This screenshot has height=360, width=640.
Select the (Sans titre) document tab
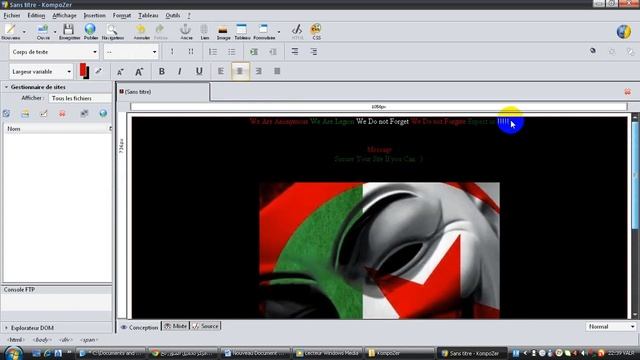[x=163, y=92]
